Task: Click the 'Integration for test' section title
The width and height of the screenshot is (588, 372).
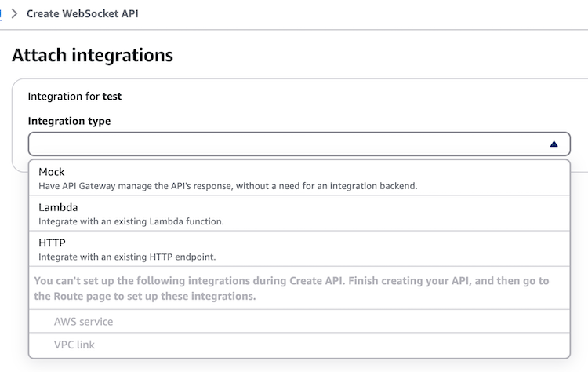Action: pos(74,97)
